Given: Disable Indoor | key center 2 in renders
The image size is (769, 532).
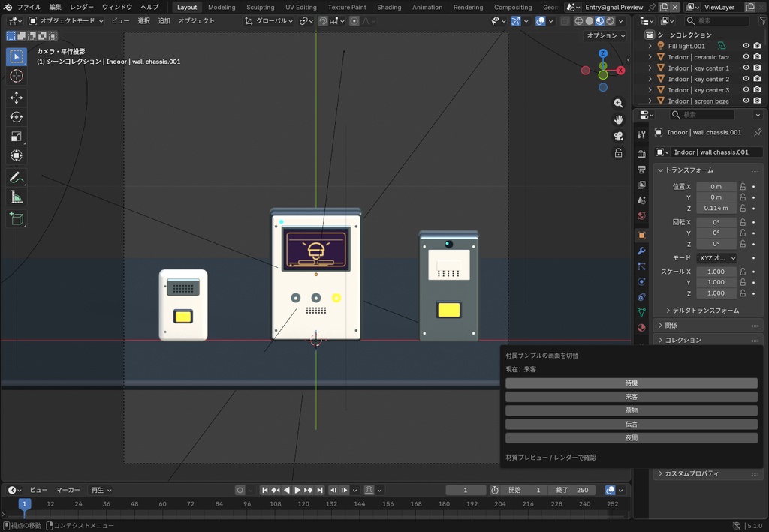Looking at the screenshot, I should click(x=757, y=79).
